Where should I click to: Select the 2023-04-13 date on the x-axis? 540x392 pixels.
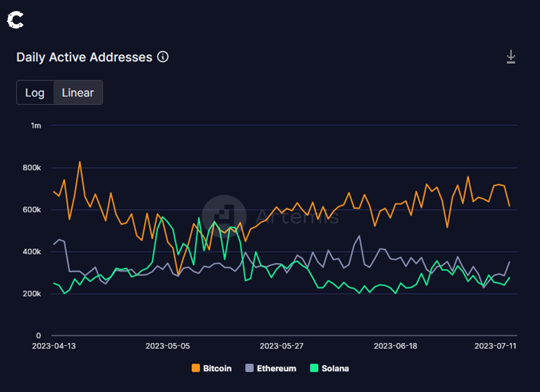click(x=54, y=346)
